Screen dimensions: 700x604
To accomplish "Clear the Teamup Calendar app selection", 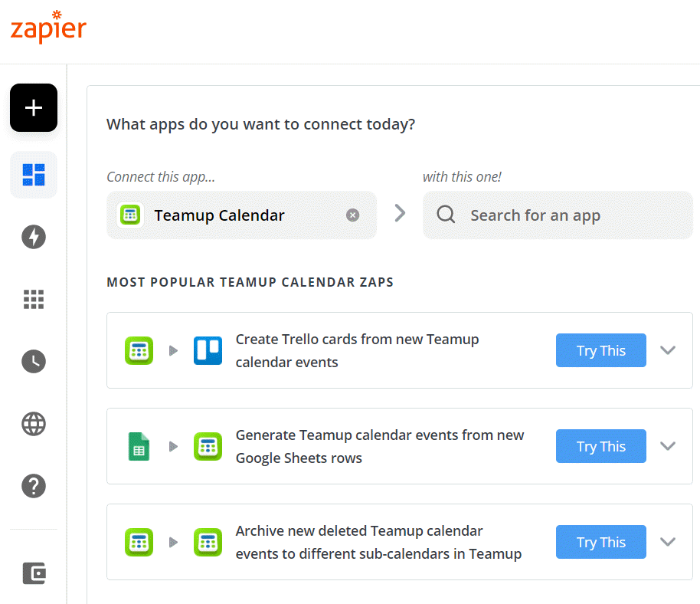I will (x=352, y=215).
